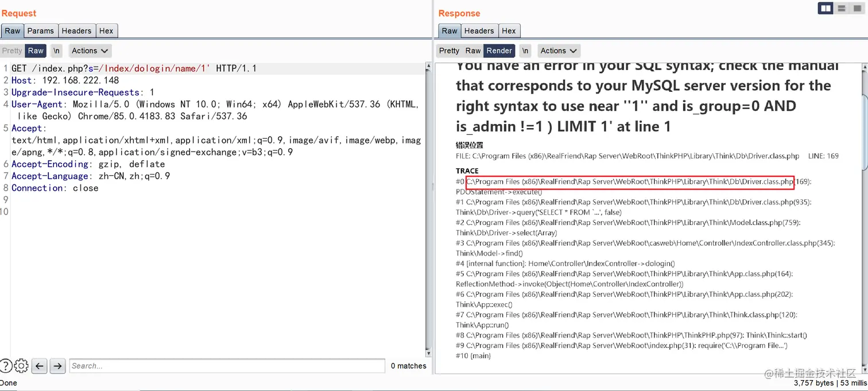Switch Request view to Raw mode
This screenshot has width=868, height=391.
pos(36,51)
